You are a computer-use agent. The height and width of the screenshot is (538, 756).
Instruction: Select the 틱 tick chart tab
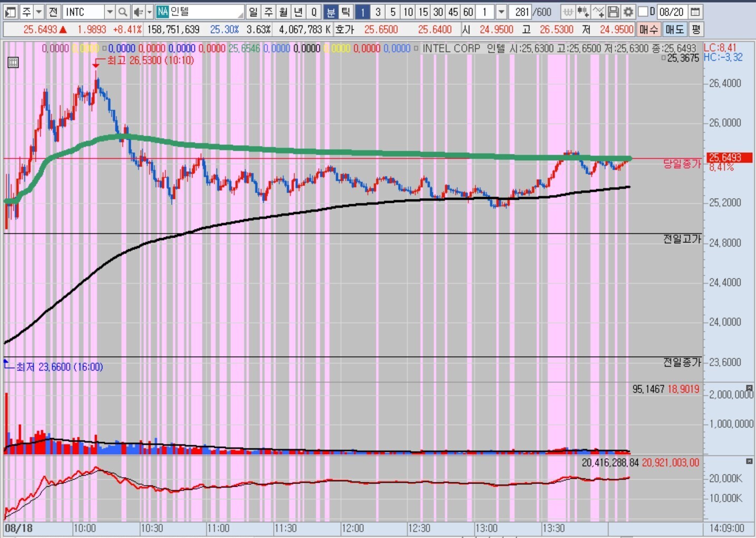345,12
